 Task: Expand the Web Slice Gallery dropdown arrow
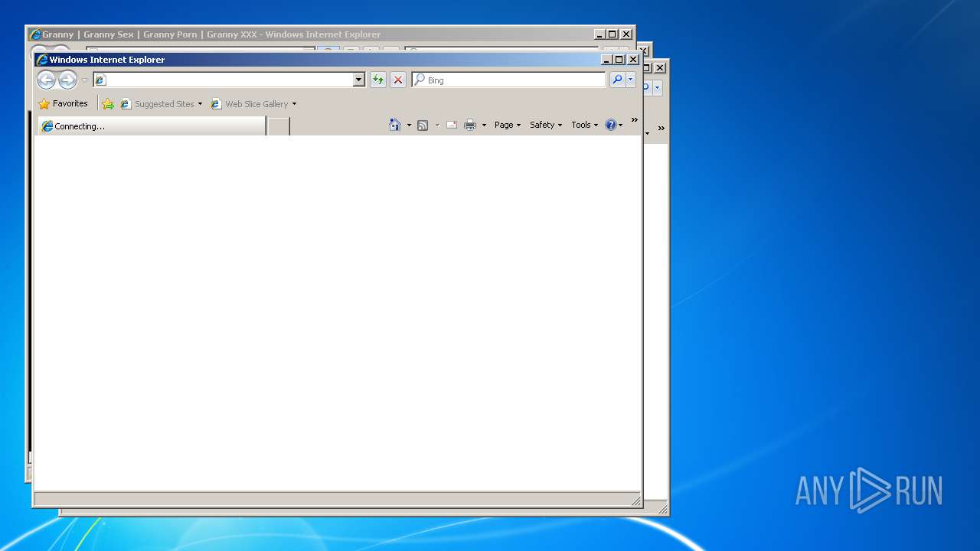[294, 104]
